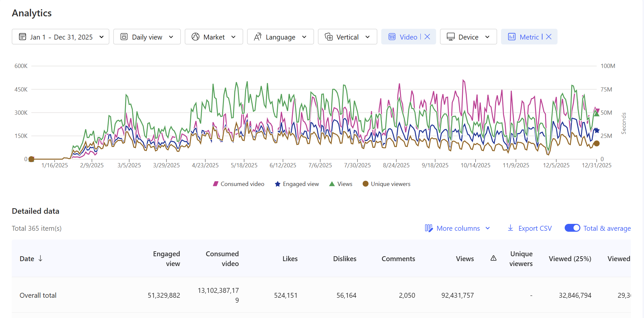Click the Unique viewers end point on chart
The width and height of the screenshot is (644, 318).
coord(596,143)
